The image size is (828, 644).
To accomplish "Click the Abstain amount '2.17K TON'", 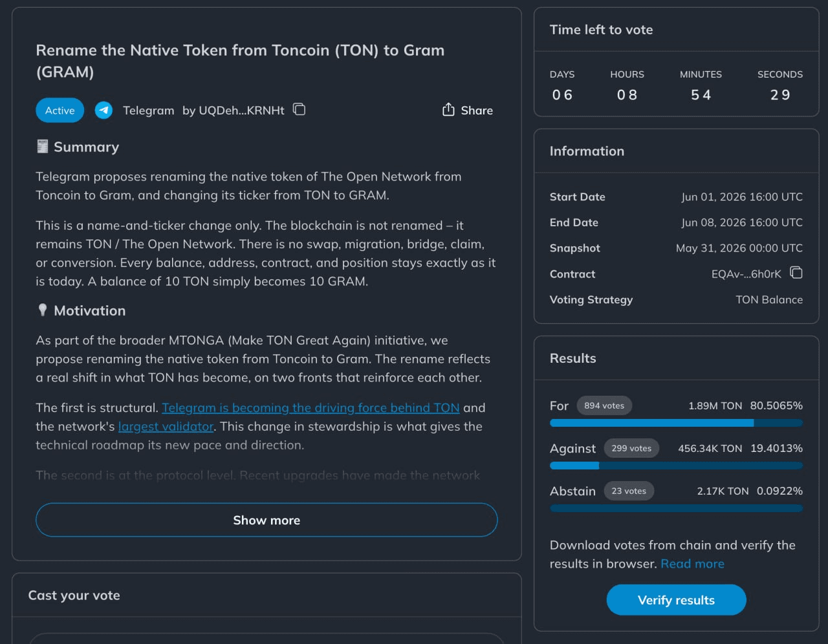I will [723, 491].
